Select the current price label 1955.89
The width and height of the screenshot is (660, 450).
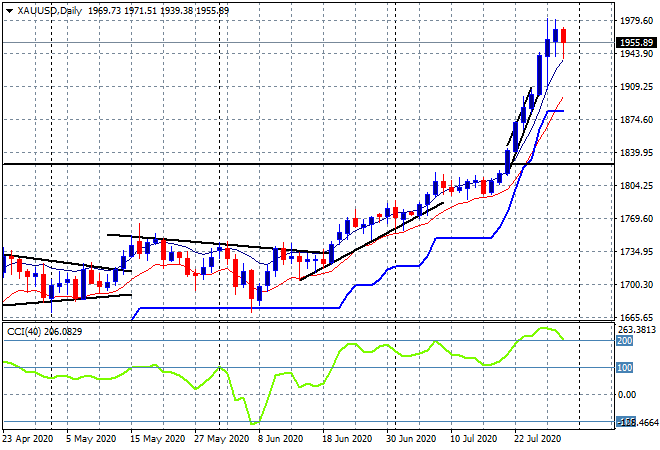(636, 43)
